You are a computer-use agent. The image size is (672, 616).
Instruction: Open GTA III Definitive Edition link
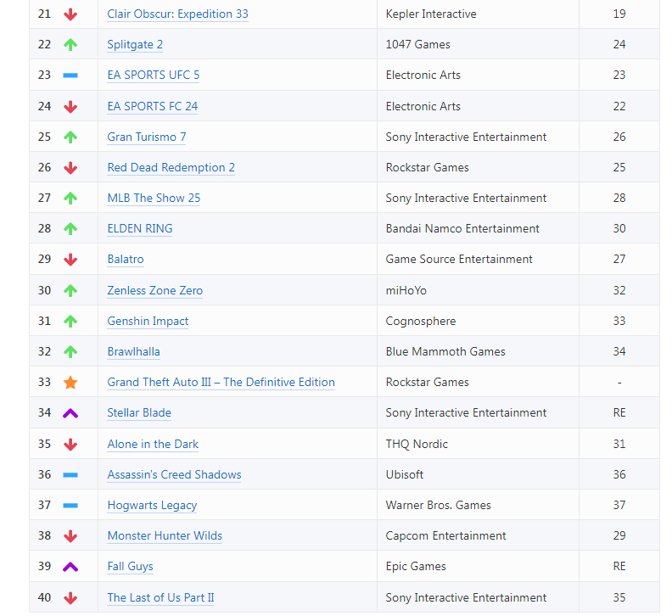click(221, 383)
